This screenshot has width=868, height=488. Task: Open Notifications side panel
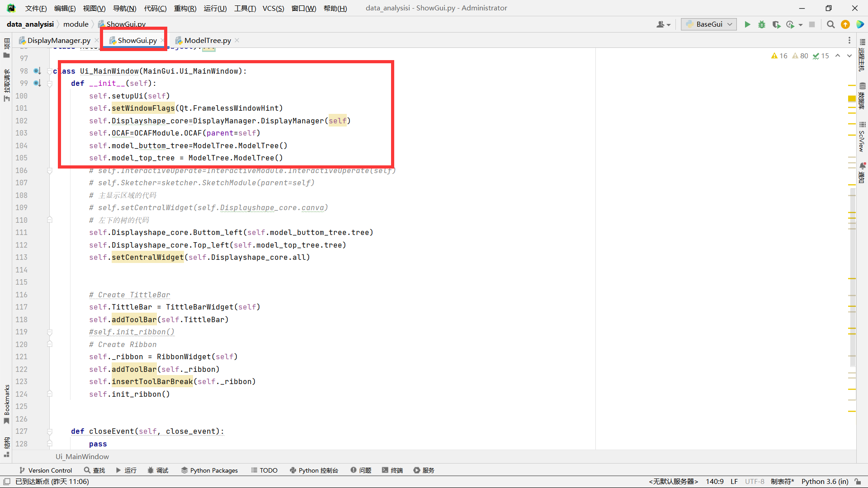click(x=862, y=173)
